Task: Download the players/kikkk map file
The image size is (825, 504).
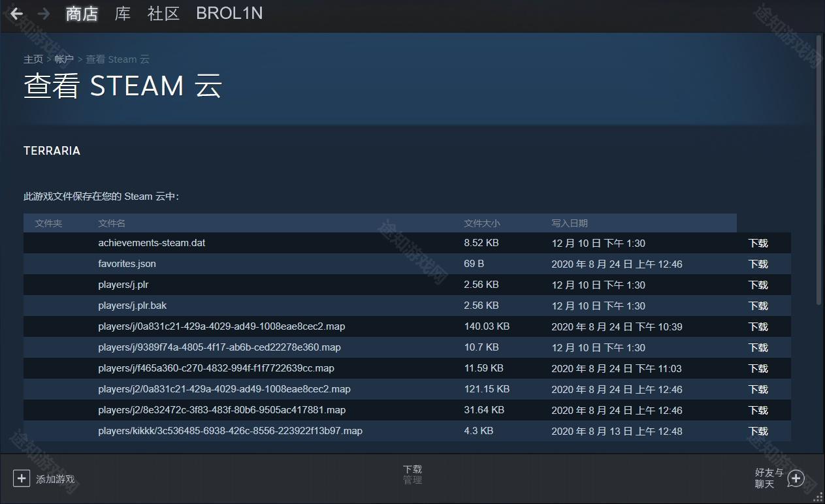Action: pyautogui.click(x=758, y=431)
